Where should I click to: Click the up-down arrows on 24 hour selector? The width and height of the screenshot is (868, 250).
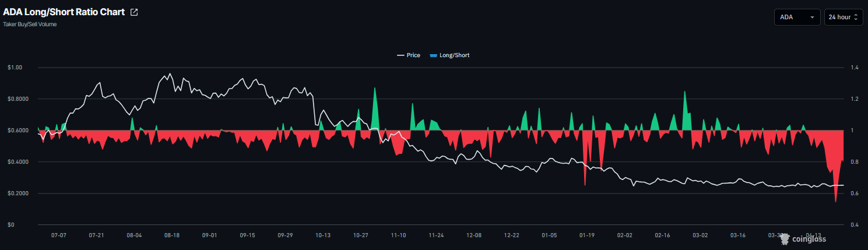pyautogui.click(x=856, y=17)
